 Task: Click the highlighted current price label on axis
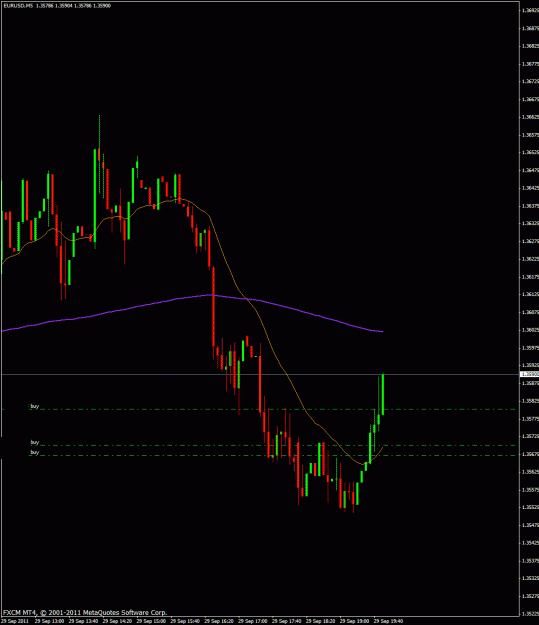pyautogui.click(x=529, y=374)
